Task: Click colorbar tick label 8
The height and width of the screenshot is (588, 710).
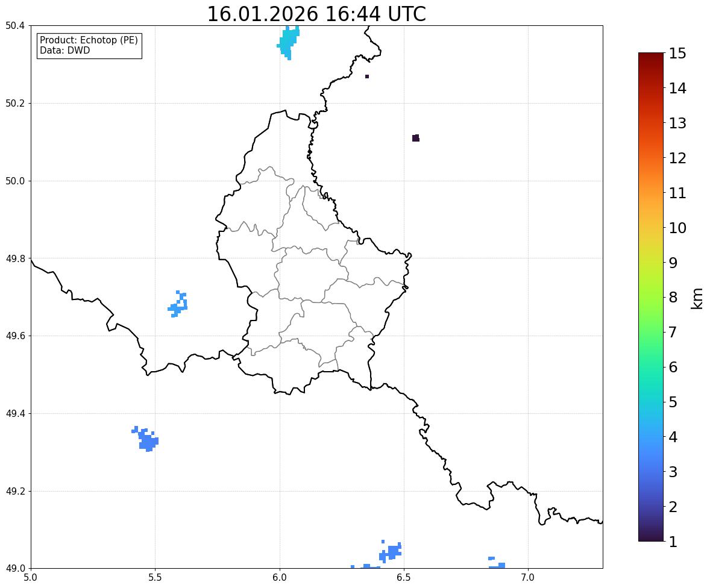Action: 673,298
